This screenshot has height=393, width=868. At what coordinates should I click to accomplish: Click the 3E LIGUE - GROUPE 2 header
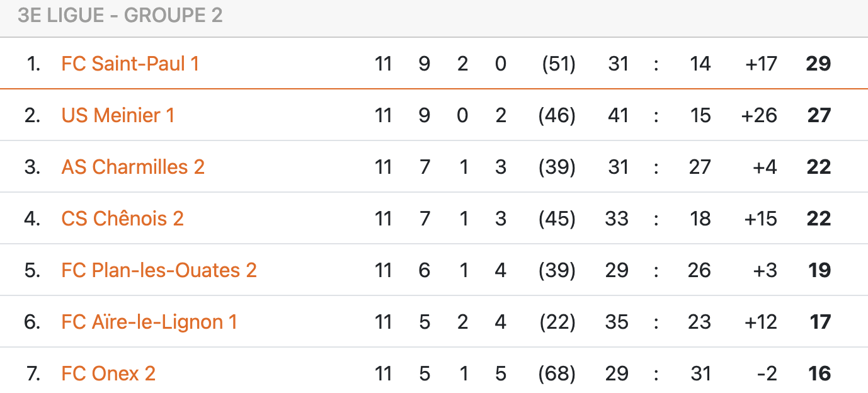pos(120,16)
